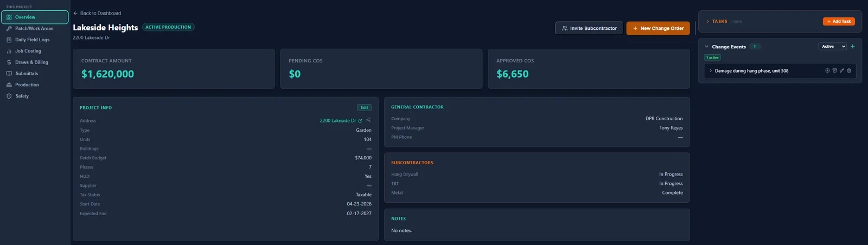This screenshot has width=868, height=245.
Task: Click Invite Subcontractor button
Action: (x=589, y=28)
